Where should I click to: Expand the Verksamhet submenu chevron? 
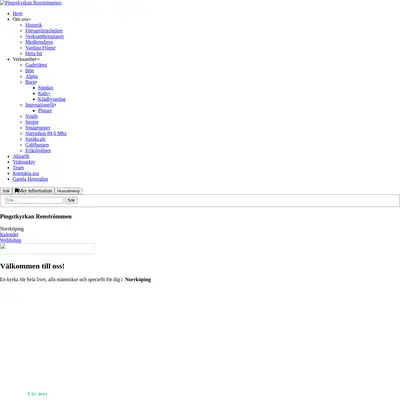point(38,59)
